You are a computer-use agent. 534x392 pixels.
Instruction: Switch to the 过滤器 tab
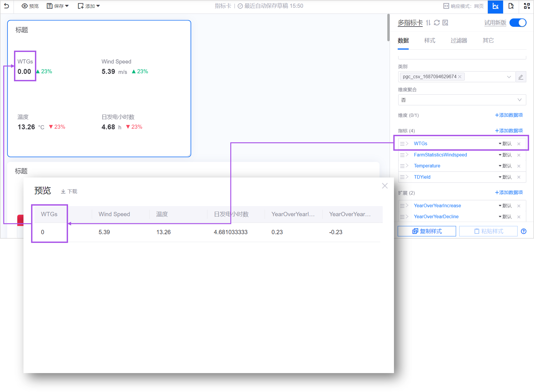459,41
